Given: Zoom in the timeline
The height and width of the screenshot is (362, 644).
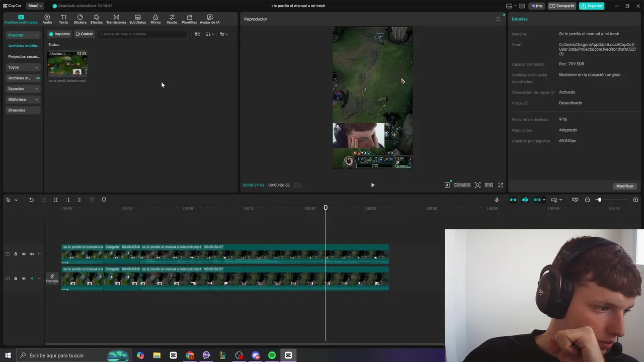Looking at the screenshot, I should (635, 200).
